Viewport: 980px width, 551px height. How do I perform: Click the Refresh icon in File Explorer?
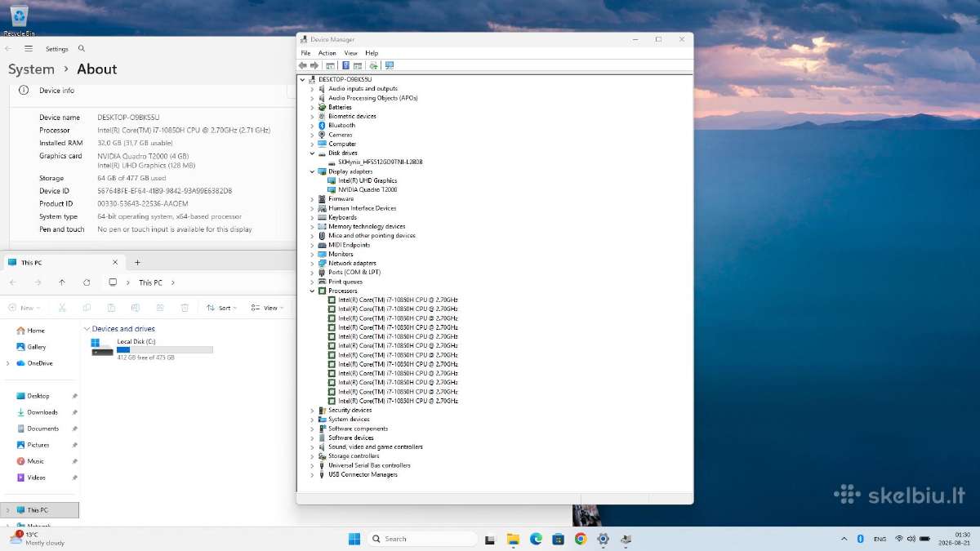pos(87,282)
